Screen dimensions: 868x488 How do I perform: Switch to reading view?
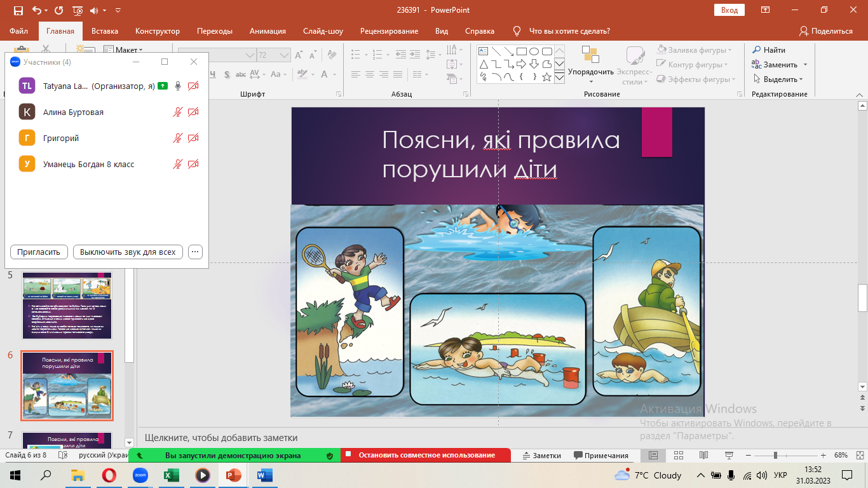click(703, 456)
